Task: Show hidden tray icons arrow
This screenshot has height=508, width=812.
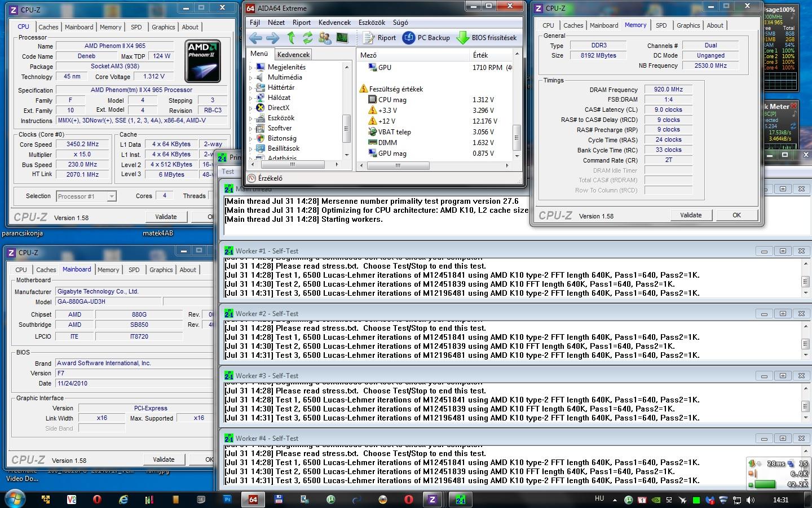Action: point(615,500)
